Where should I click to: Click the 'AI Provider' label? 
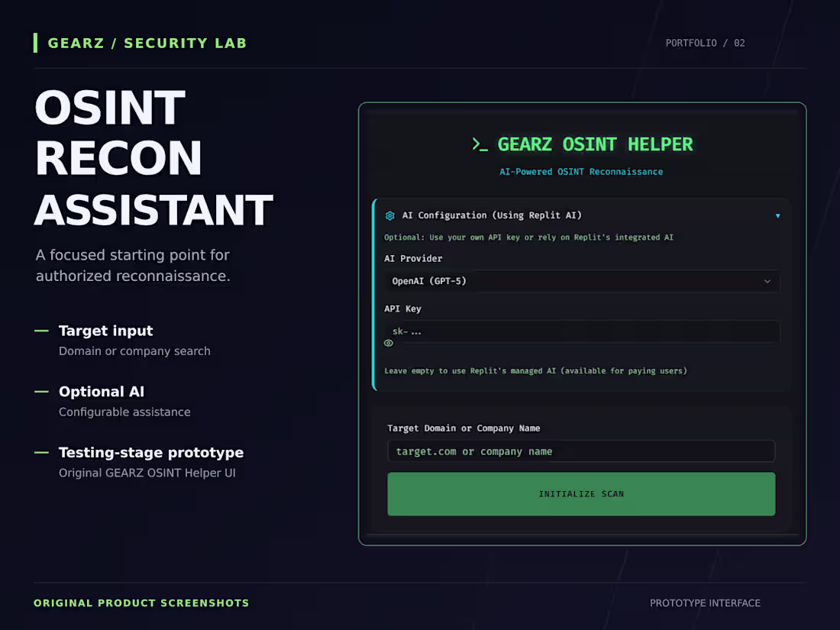click(x=413, y=258)
